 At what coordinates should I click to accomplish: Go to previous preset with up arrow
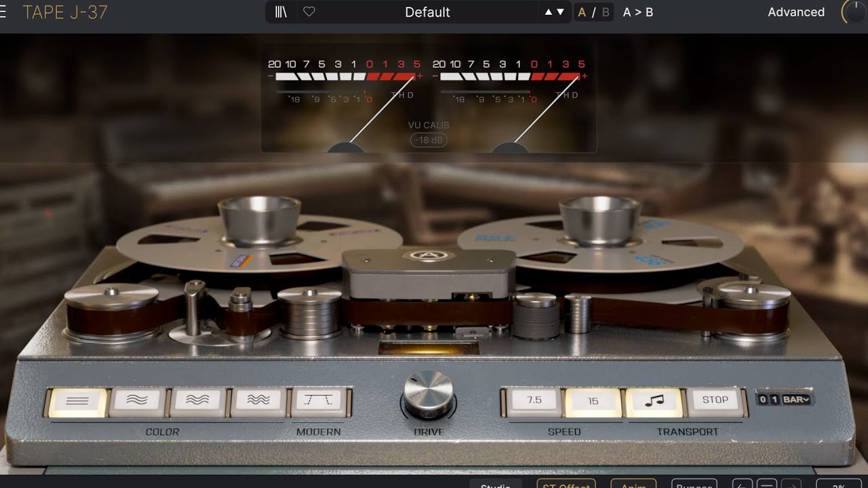(x=548, y=12)
